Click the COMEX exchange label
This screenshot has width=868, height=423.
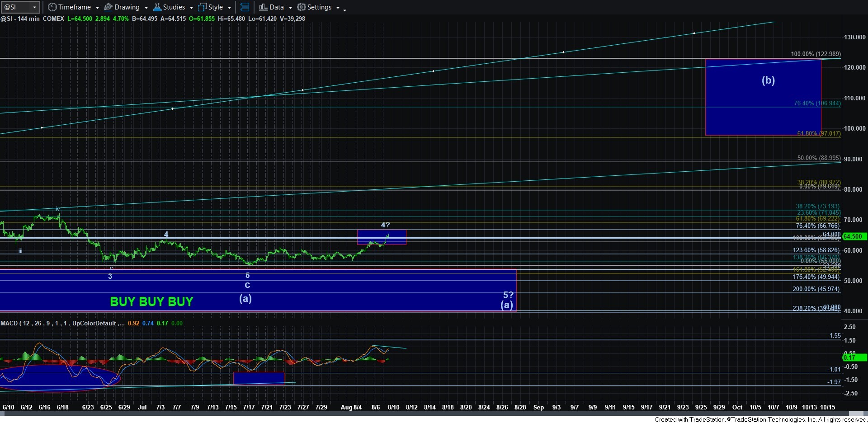[x=53, y=19]
